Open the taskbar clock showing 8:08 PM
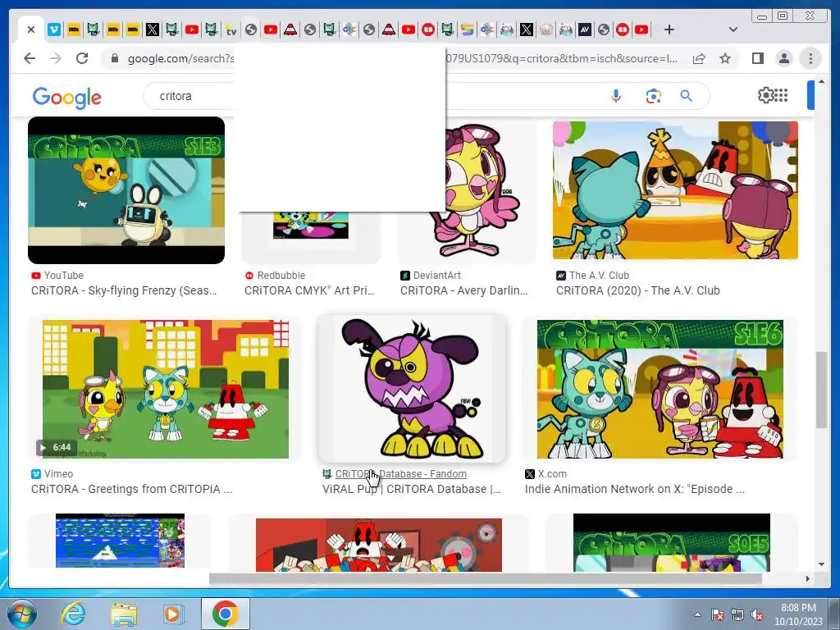Screen dimensions: 840x630 (x=798, y=614)
